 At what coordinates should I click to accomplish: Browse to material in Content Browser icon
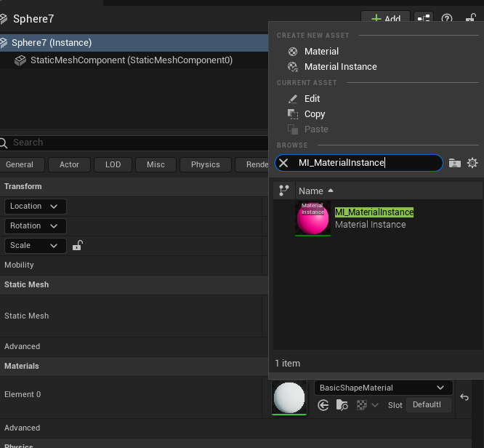tap(342, 405)
